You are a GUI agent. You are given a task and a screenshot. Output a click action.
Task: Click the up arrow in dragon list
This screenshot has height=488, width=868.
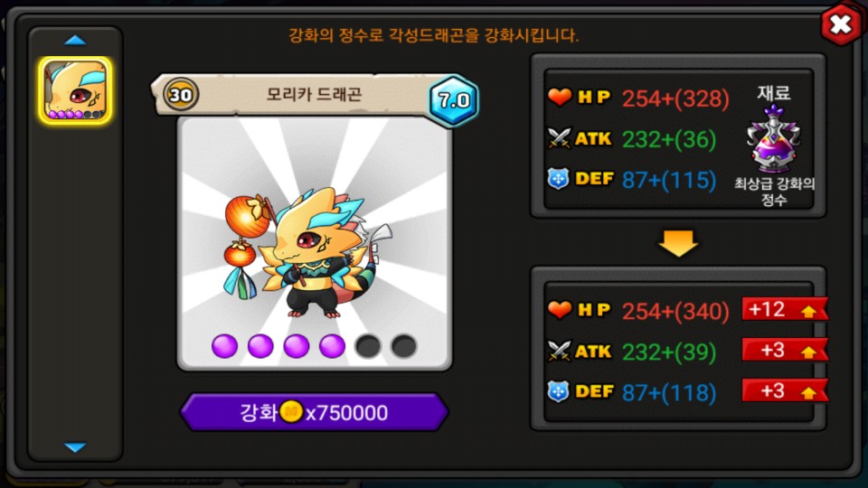click(x=75, y=40)
